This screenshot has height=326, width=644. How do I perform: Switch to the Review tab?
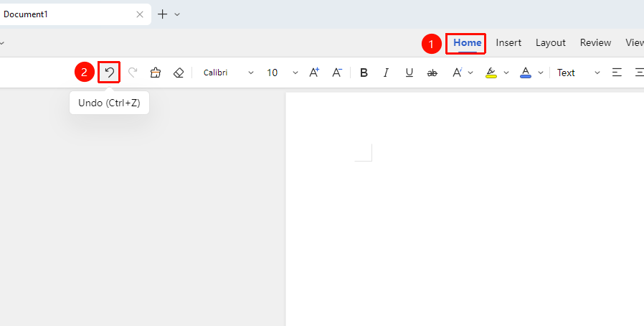click(595, 43)
